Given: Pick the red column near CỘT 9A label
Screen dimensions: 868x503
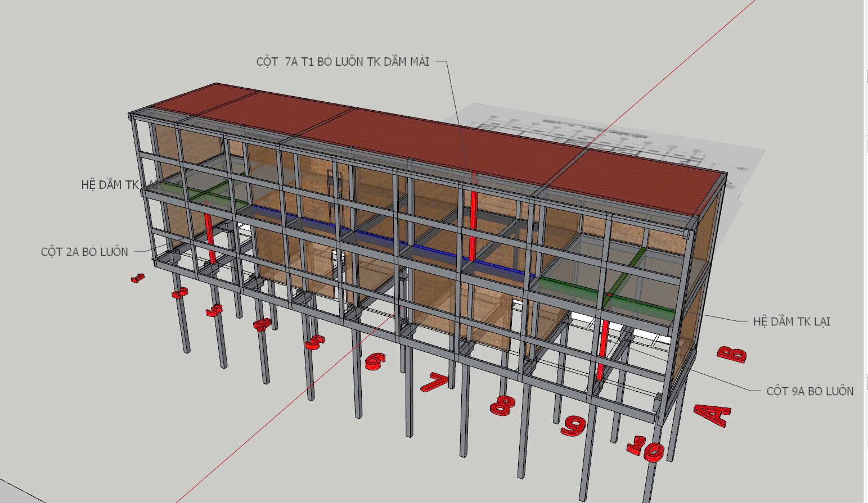Looking at the screenshot, I should point(603,348).
